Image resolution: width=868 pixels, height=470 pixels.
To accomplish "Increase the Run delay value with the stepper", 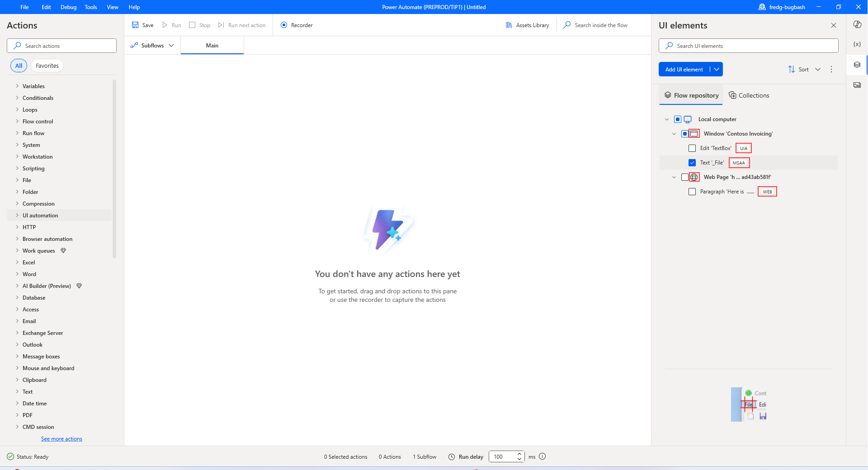I will coord(519,454).
